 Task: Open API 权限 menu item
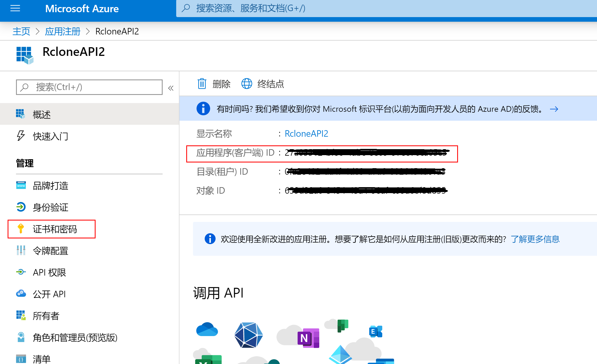(90, 273)
